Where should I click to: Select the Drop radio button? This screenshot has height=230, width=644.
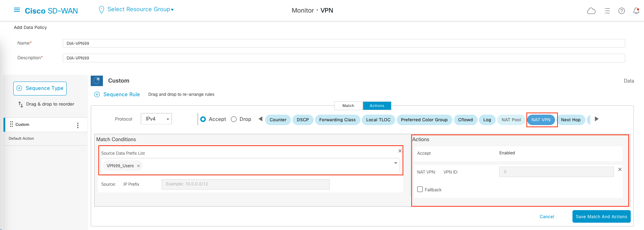click(234, 119)
